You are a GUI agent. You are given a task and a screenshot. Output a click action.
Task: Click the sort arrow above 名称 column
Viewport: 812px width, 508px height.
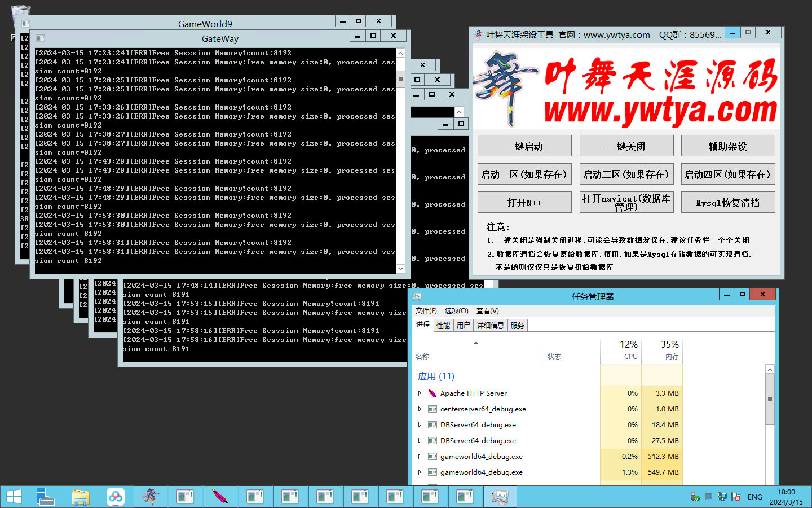pyautogui.click(x=476, y=343)
